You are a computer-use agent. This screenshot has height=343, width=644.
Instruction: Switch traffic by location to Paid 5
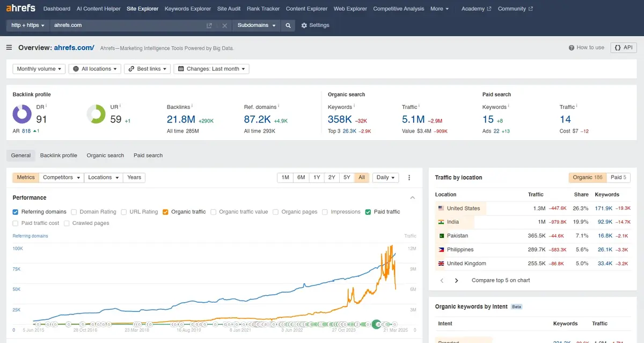[618, 178]
